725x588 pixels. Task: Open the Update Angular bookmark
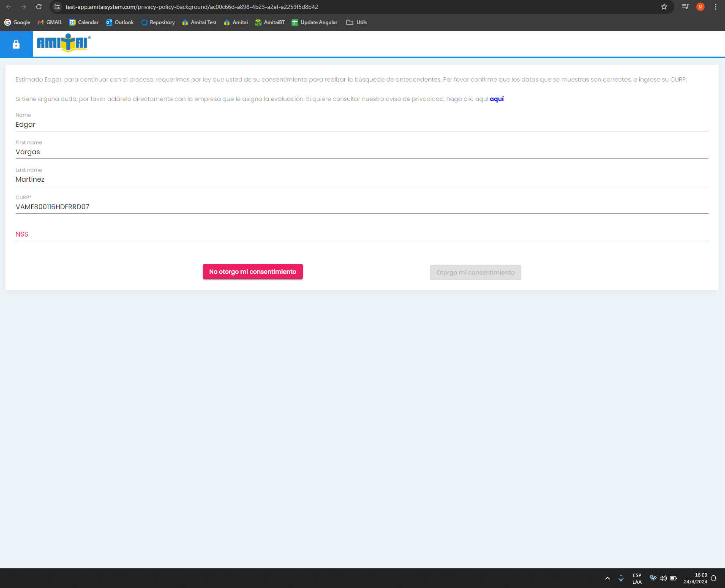coord(314,22)
